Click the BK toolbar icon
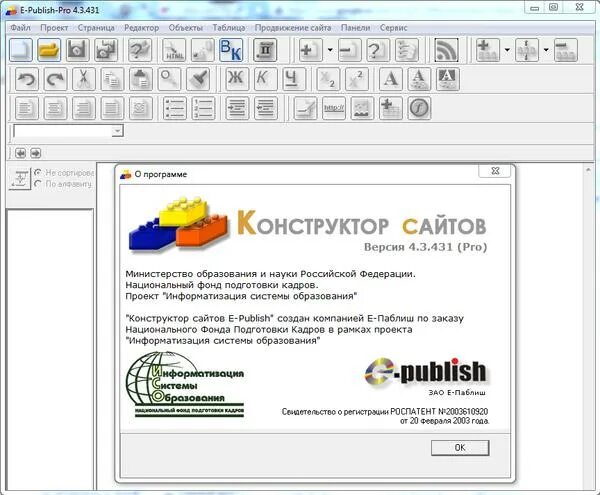Image resolution: width=600 pixels, height=495 pixels. point(231,50)
